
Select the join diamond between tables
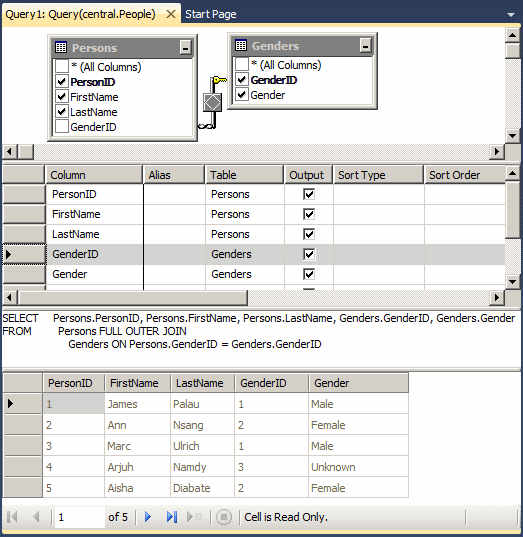click(212, 102)
